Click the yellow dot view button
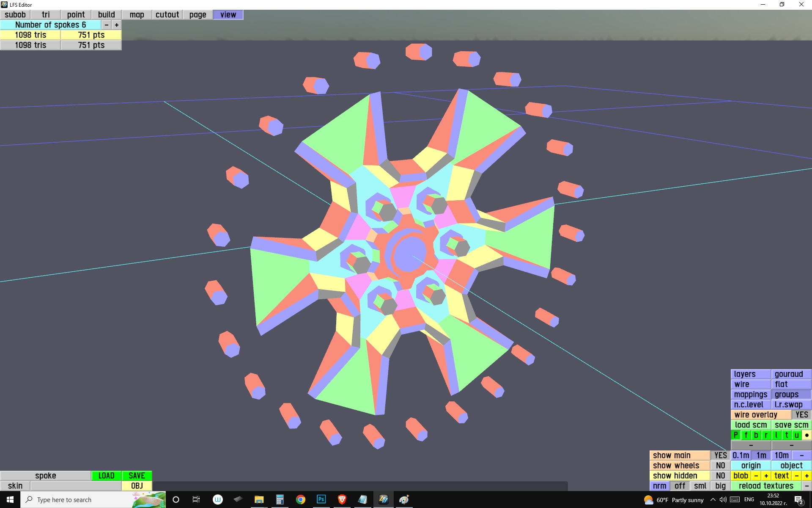 pyautogui.click(x=807, y=435)
